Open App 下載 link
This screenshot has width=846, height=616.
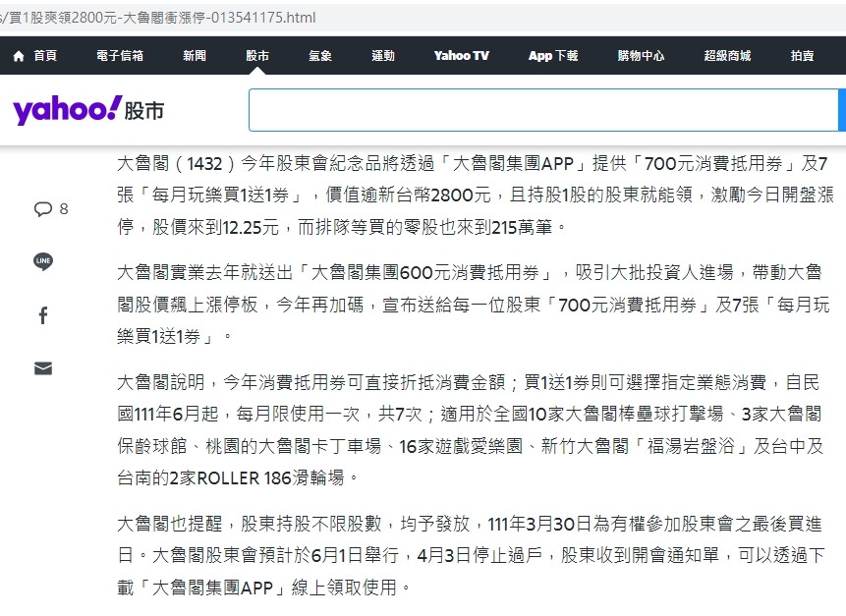tap(553, 56)
